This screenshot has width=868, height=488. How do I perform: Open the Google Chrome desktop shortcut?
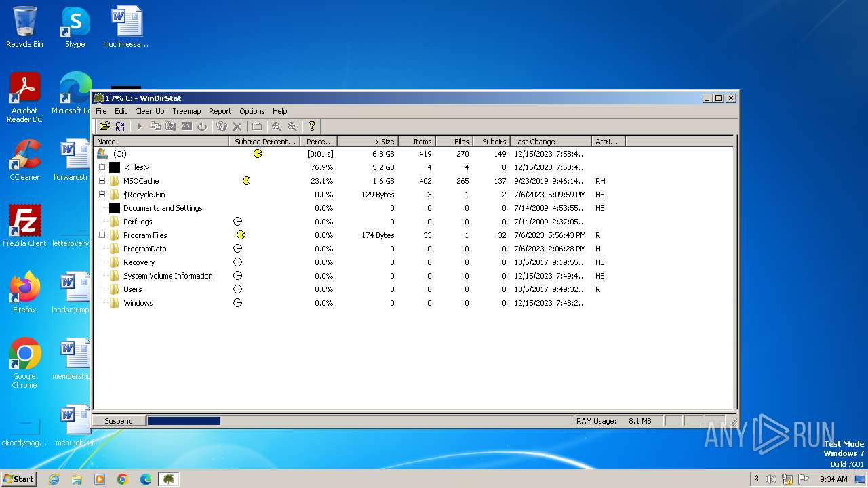[x=24, y=363]
